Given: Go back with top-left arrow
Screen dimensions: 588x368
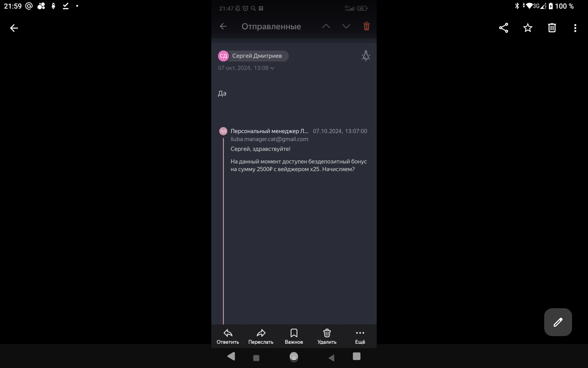Looking at the screenshot, I should coord(14,28).
